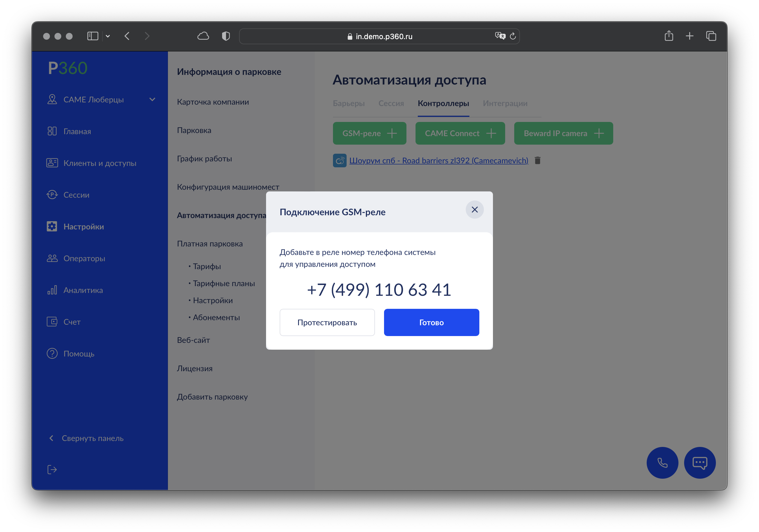Open Настройки in the sidebar
This screenshot has height=532, width=759.
(x=83, y=226)
